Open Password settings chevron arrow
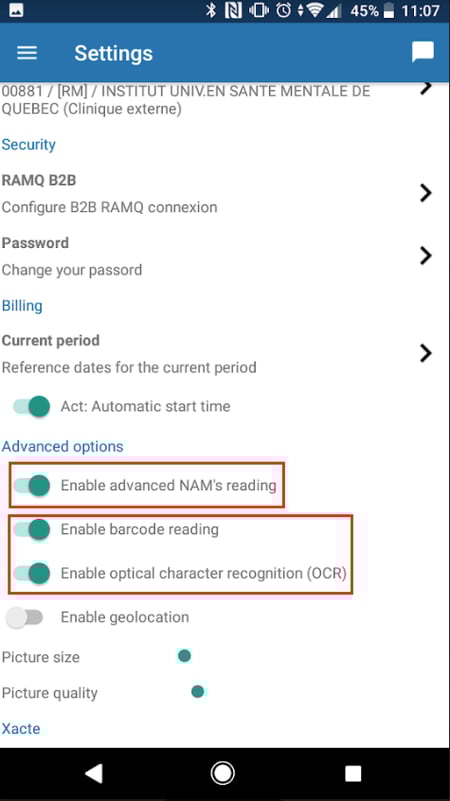This screenshot has width=450, height=801. (425, 255)
